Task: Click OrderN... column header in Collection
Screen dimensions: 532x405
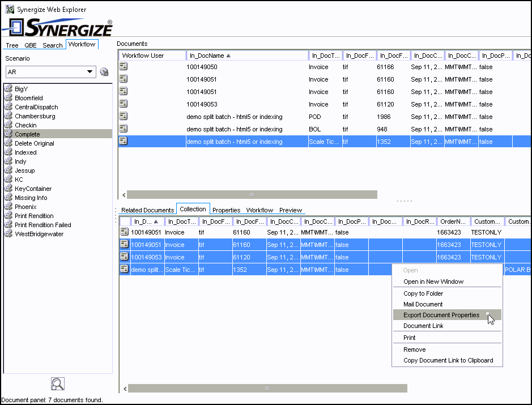Action: [x=454, y=221]
